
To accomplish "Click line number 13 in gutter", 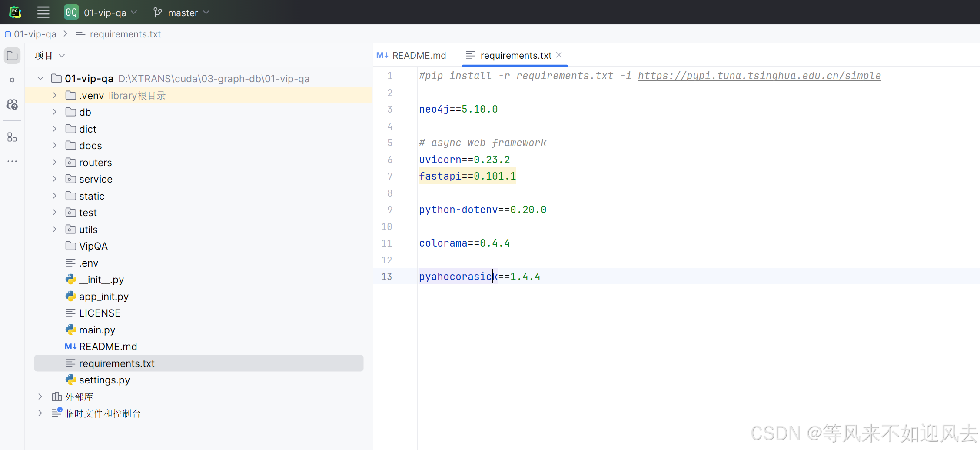I will click(x=386, y=277).
